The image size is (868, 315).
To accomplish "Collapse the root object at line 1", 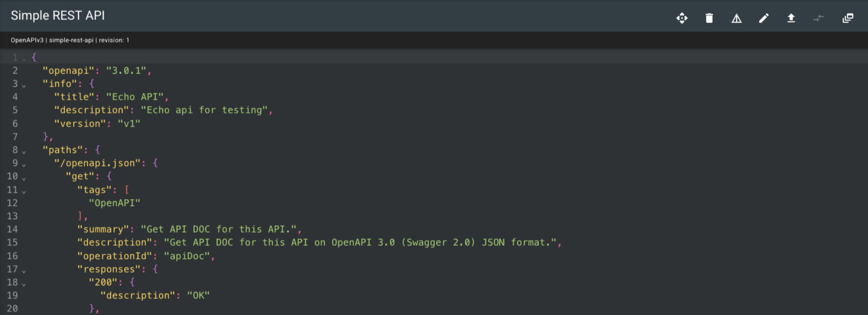I will [24, 59].
